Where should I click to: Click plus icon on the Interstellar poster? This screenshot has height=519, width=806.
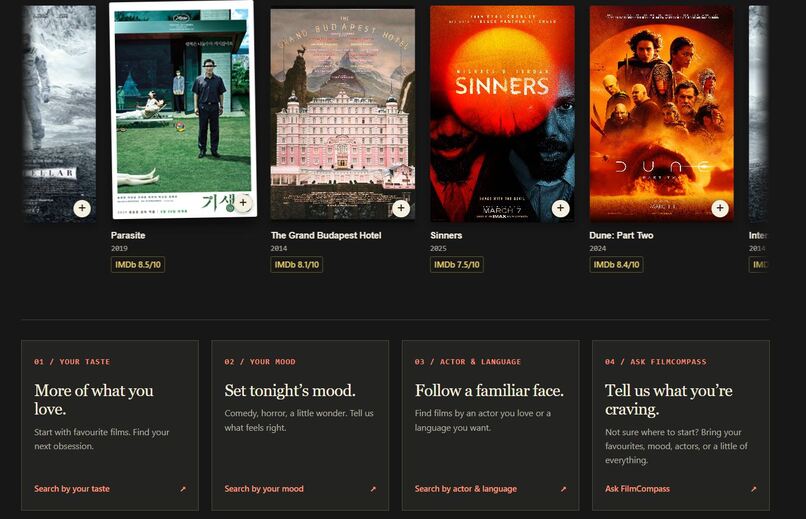point(82,208)
